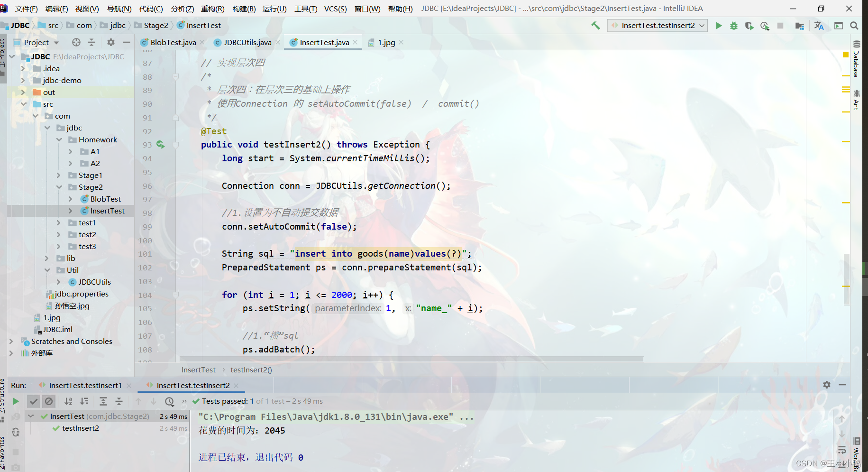Start debugging with the bug icon
The image size is (868, 472).
[x=734, y=26]
